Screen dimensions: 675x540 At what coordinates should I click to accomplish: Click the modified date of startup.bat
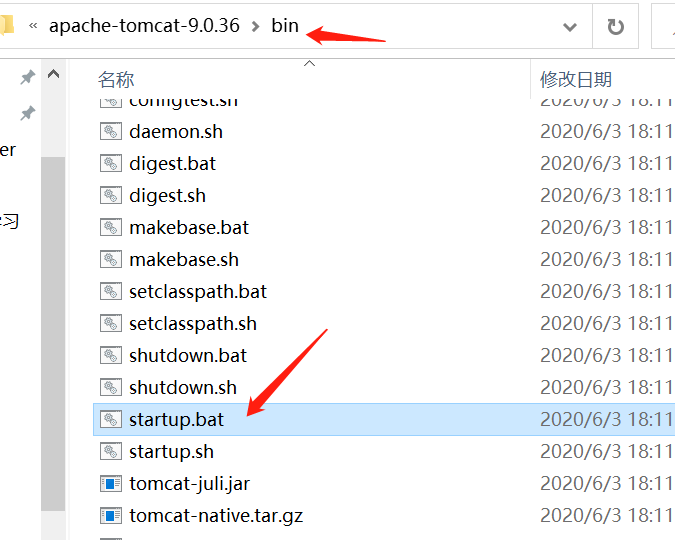(607, 419)
